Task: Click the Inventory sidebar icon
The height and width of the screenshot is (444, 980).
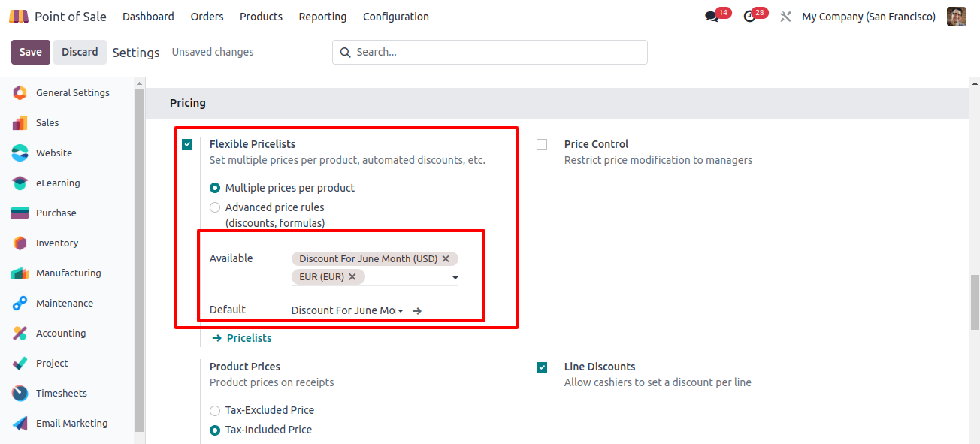Action: point(20,243)
